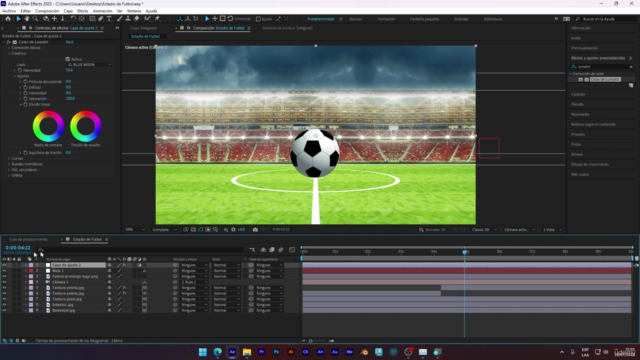Image resolution: width=640 pixels, height=360 pixels.
Task: Open the Cámara 1 parent dropdown showing 2. Nulo 1
Action: (x=193, y=282)
